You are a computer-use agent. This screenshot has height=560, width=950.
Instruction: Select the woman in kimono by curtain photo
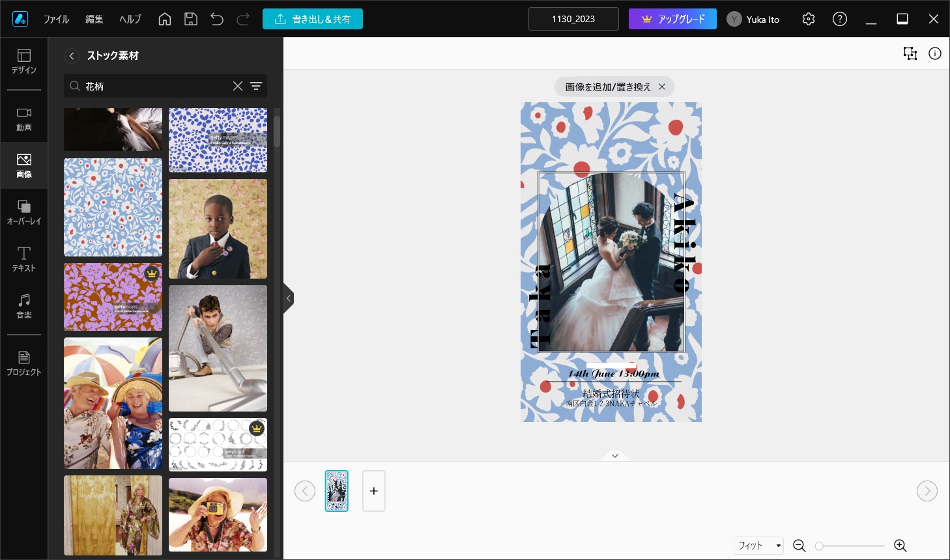click(113, 516)
